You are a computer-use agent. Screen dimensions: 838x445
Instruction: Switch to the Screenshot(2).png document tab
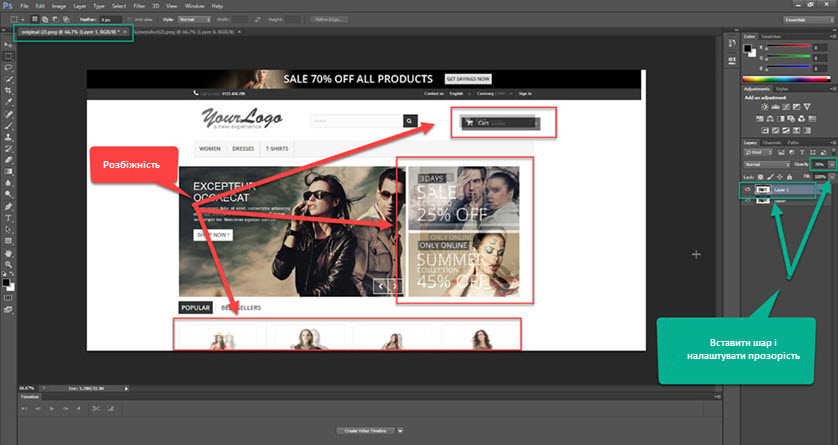pos(184,32)
